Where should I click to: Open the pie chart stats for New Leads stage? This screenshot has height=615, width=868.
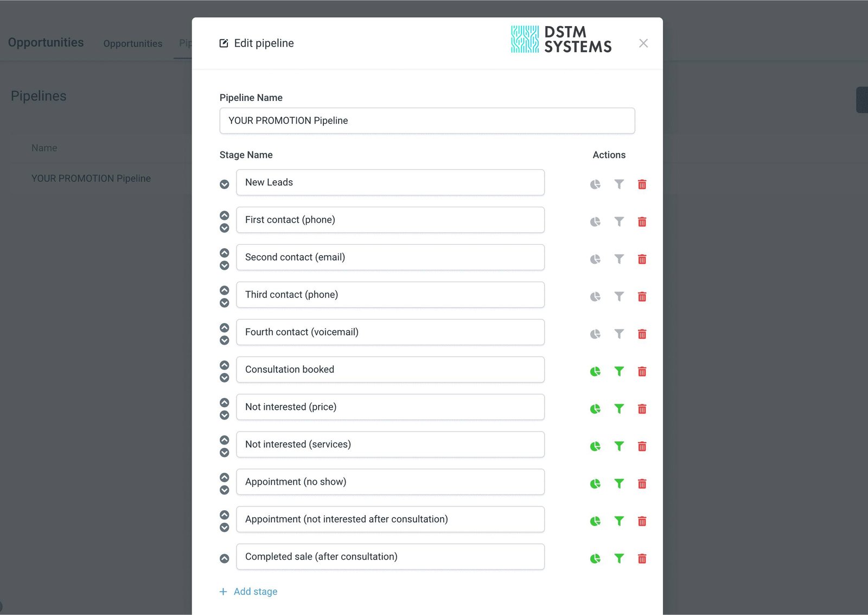coord(595,184)
